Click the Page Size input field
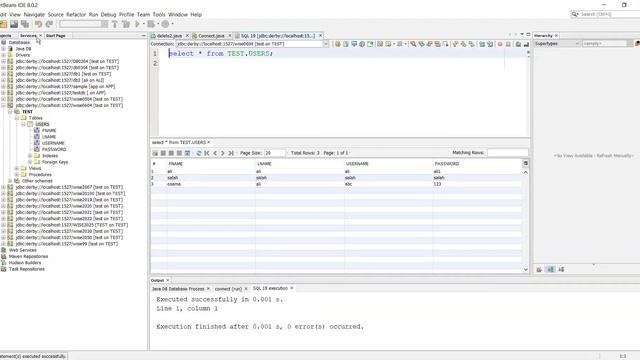640x360 pixels. 274,153
